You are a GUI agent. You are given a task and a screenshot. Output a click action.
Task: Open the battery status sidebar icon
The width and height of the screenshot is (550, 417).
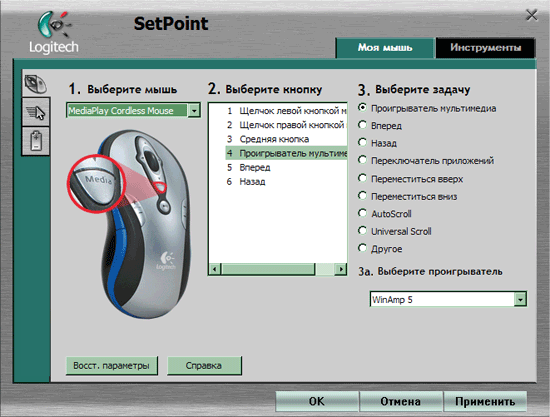(36, 141)
